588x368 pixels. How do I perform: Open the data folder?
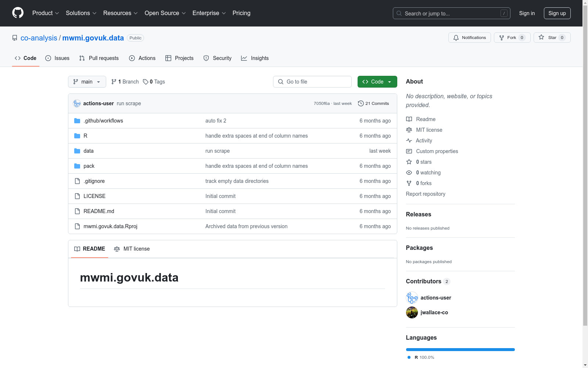coord(89,151)
